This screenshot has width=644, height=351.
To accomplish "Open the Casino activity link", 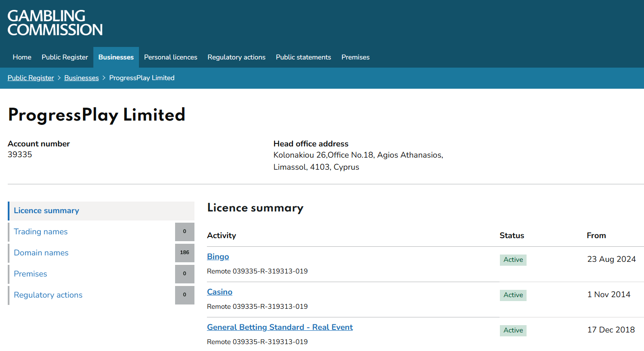I will 220,292.
